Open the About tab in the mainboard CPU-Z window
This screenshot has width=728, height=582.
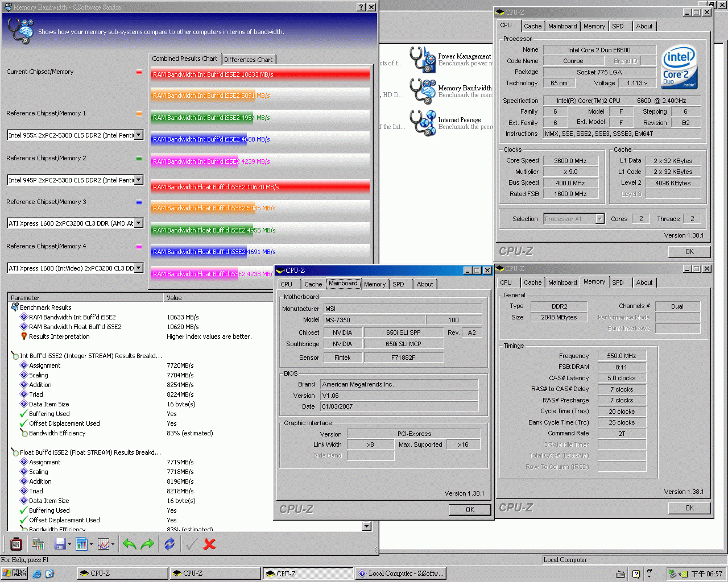coord(424,284)
